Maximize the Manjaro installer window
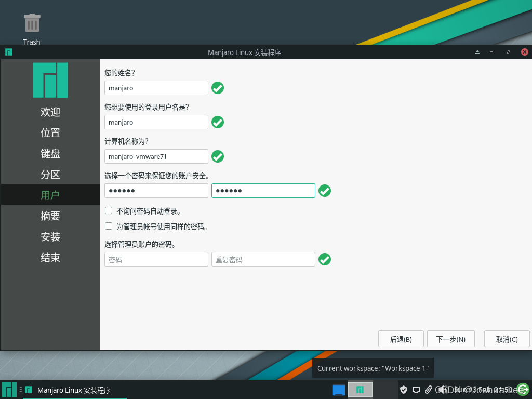532x399 pixels. click(508, 52)
